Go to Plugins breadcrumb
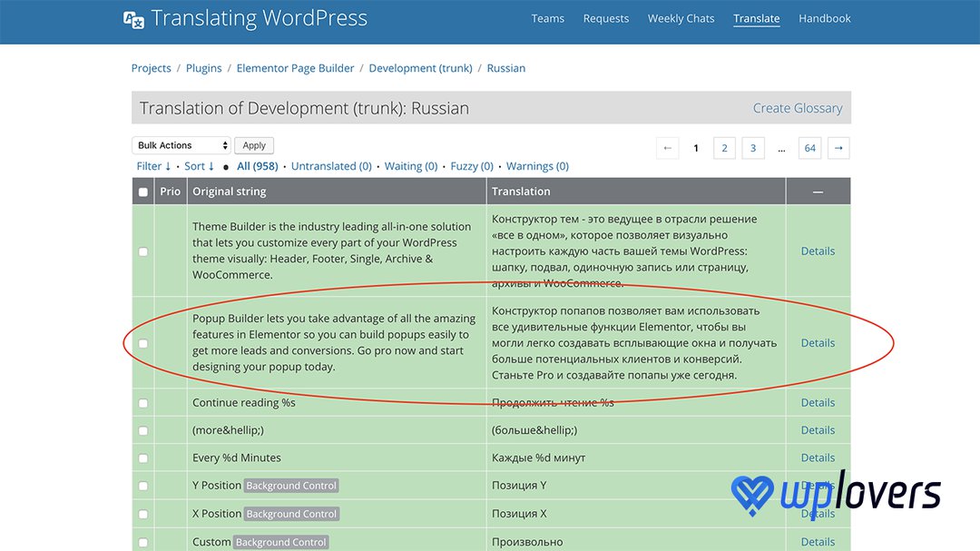Image resolution: width=980 pixels, height=551 pixels. (x=204, y=68)
